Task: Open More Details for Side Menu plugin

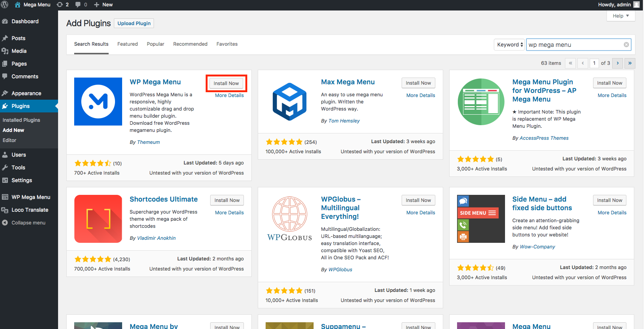Action: coord(612,212)
